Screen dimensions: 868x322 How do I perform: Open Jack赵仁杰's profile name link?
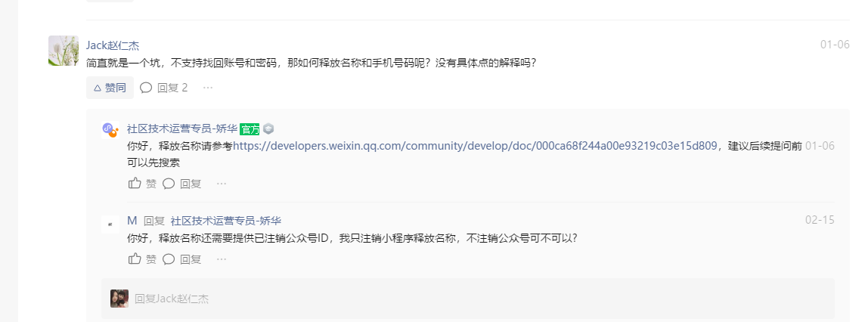pos(113,45)
